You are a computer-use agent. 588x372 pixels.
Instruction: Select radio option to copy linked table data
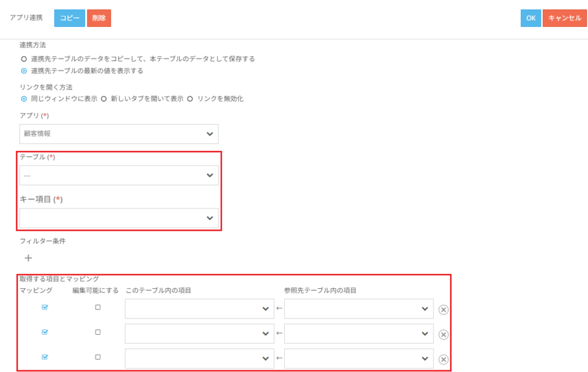[x=24, y=59]
